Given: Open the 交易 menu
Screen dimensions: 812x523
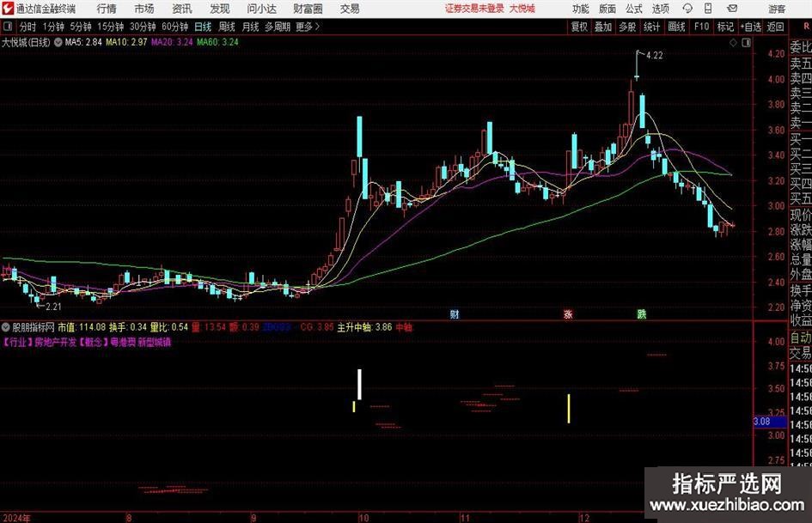Looking at the screenshot, I should pyautogui.click(x=350, y=9).
